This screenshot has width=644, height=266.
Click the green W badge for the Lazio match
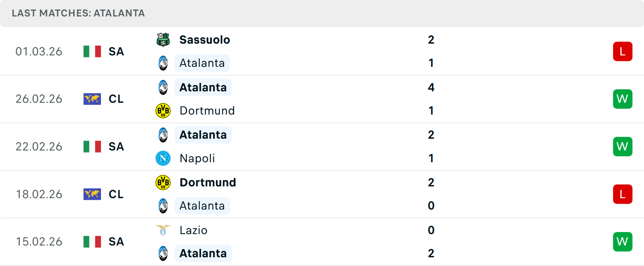click(623, 241)
